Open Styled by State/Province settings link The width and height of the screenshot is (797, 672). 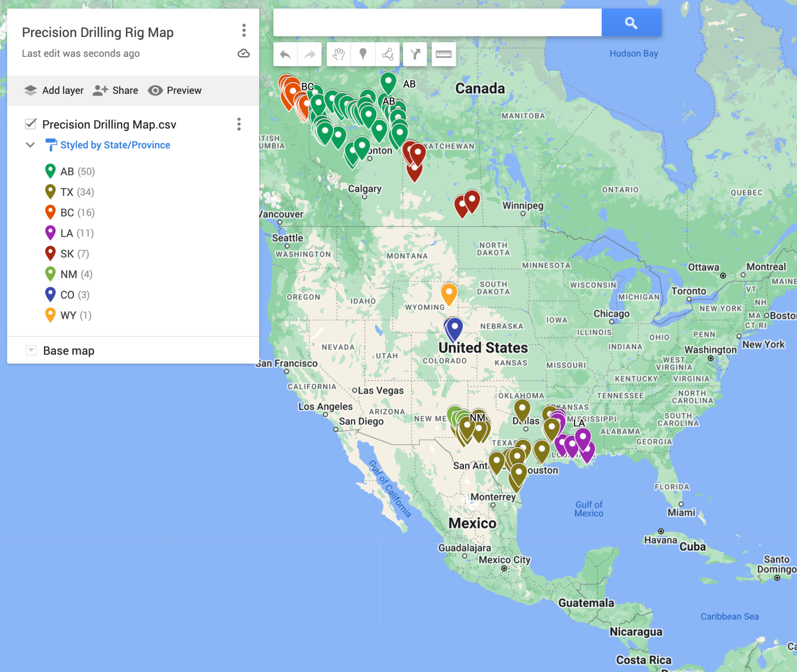click(115, 145)
